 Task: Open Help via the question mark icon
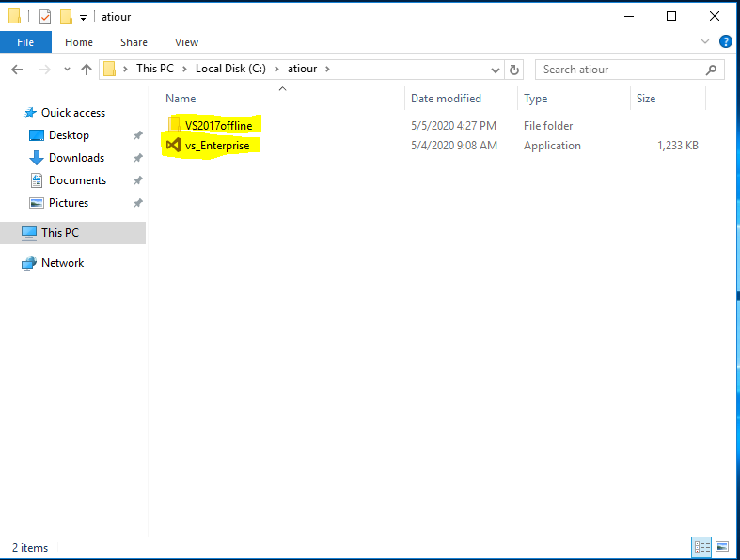pyautogui.click(x=725, y=41)
